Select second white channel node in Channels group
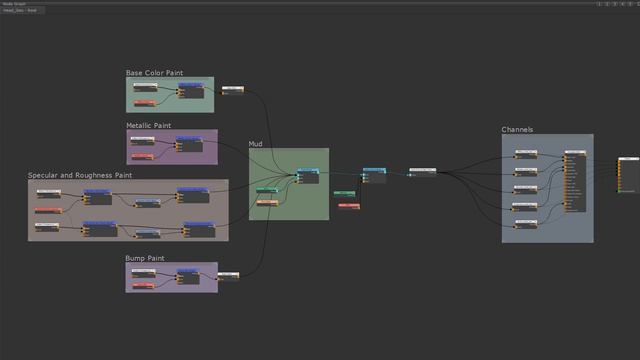The height and width of the screenshot is (360, 640). coord(526,172)
